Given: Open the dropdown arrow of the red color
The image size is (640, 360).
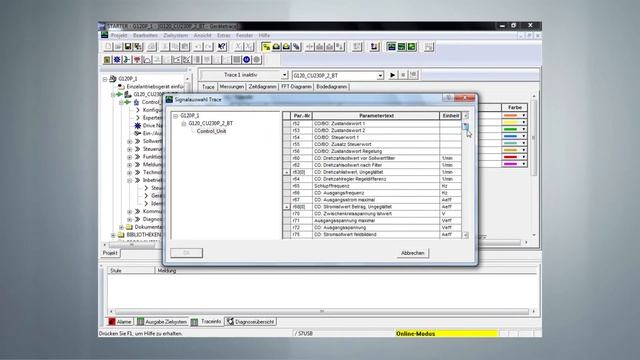Looking at the screenshot, I should (x=524, y=157).
